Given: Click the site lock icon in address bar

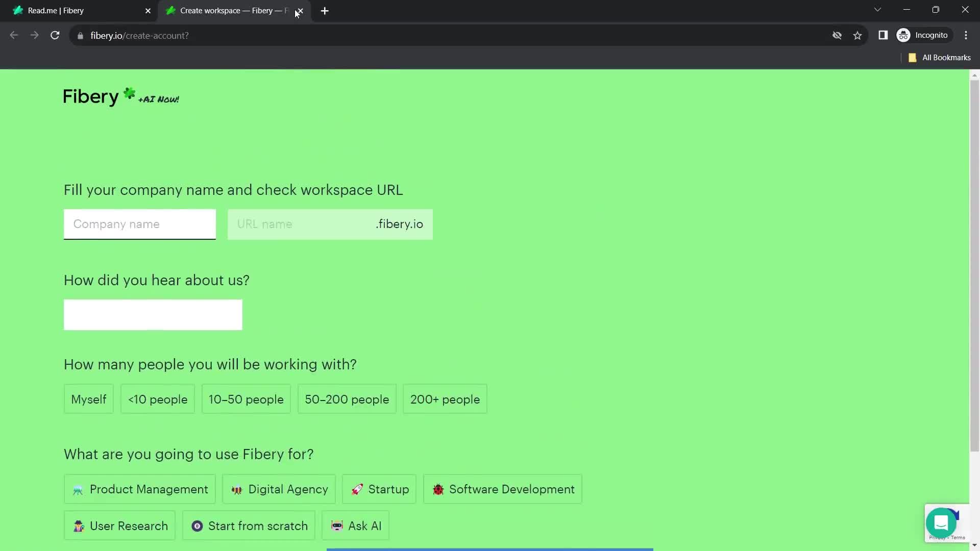Looking at the screenshot, I should point(80,36).
